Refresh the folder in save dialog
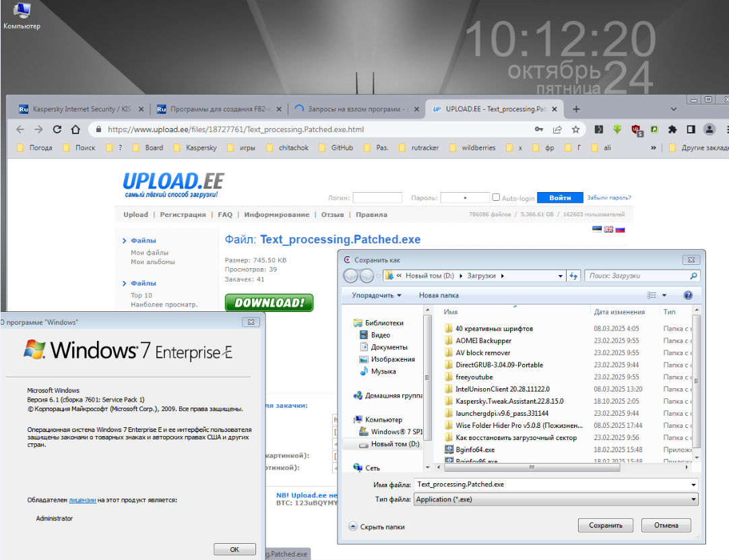Screen dimensions: 729x560 pyautogui.click(x=574, y=276)
